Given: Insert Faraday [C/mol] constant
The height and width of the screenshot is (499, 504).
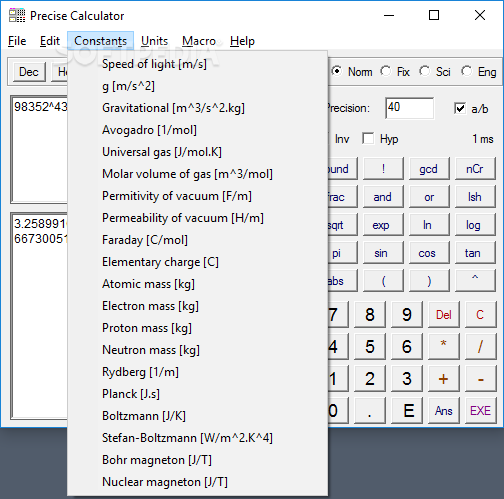Looking at the screenshot, I should pos(197,240).
